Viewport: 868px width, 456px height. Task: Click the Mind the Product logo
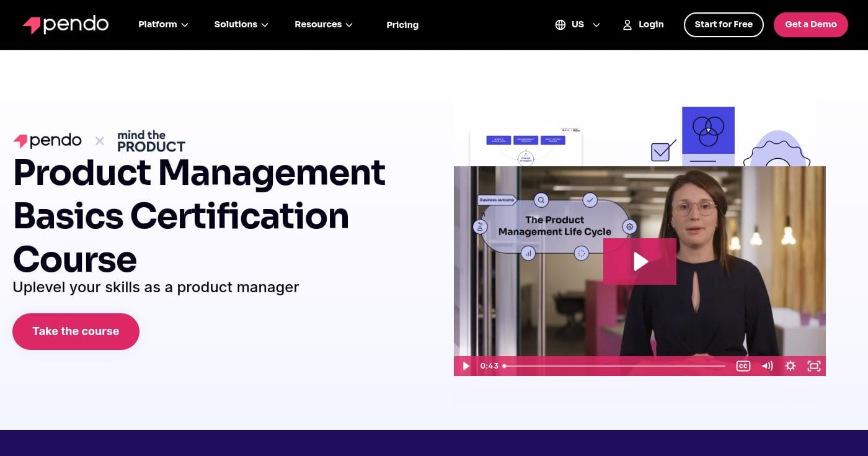pos(151,141)
